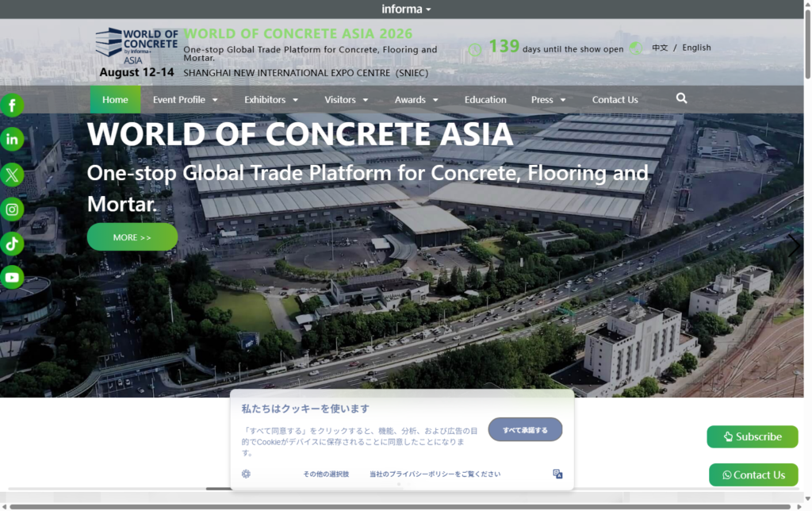Click すべて承諾する to accept cookies
Viewport: 812px width, 511px height.
click(x=525, y=429)
